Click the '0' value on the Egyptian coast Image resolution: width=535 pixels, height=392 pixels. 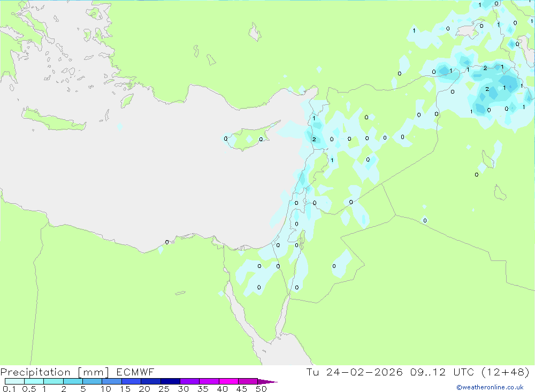pyautogui.click(x=167, y=242)
